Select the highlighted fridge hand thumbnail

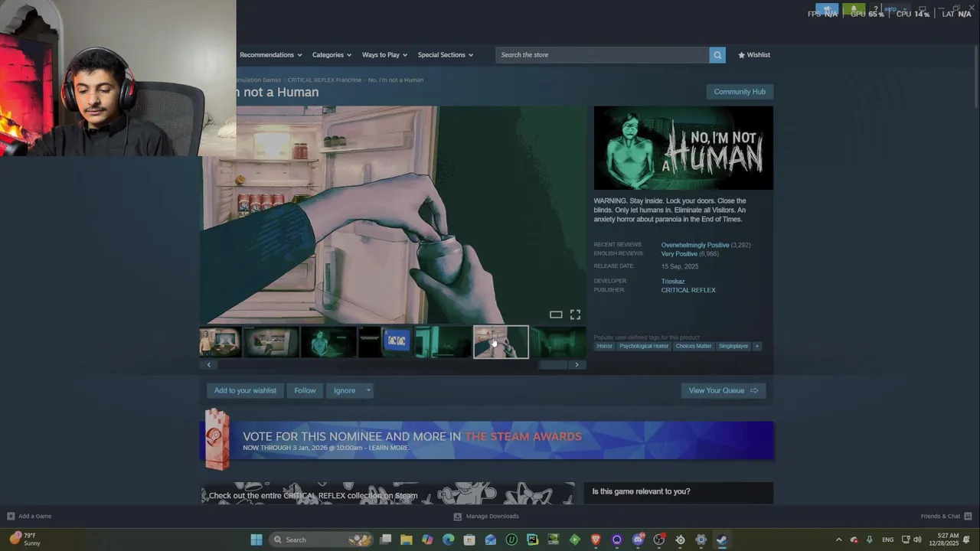coord(501,342)
